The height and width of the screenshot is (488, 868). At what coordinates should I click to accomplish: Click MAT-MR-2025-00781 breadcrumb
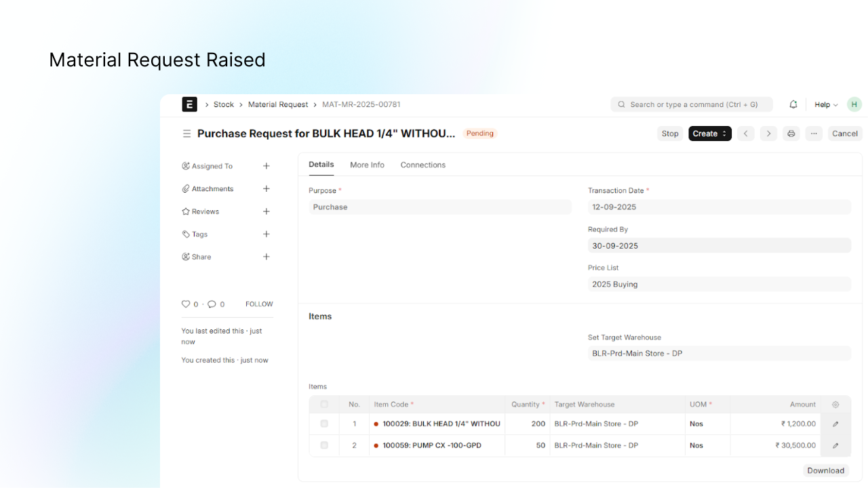361,104
